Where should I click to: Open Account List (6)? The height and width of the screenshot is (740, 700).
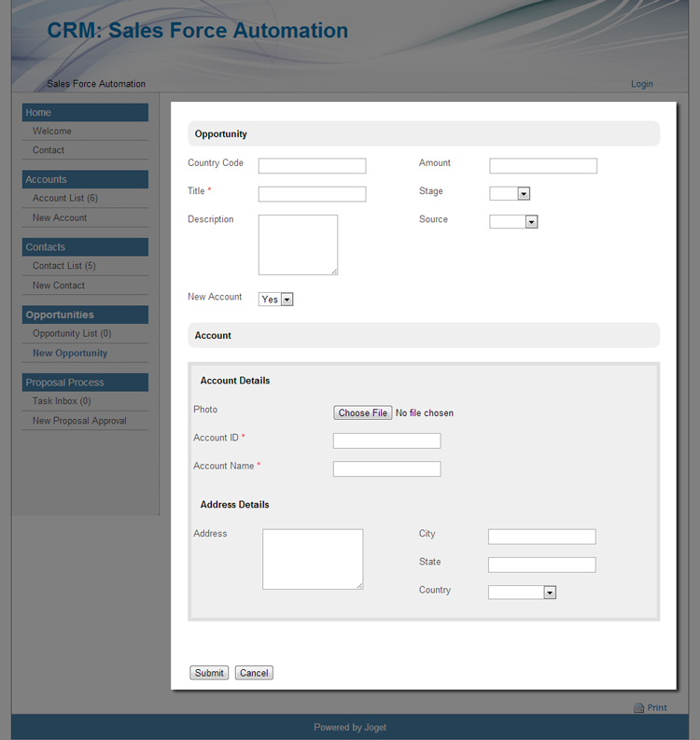(65, 198)
